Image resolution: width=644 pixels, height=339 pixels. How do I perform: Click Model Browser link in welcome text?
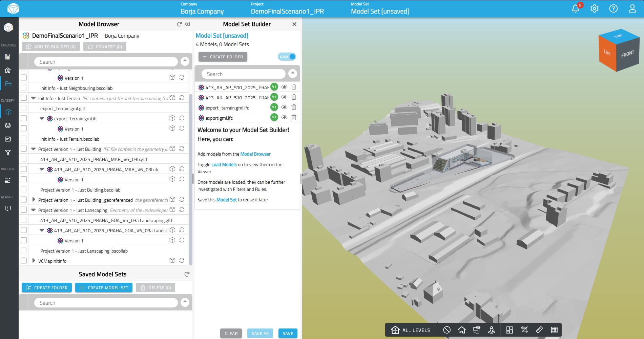(x=255, y=154)
